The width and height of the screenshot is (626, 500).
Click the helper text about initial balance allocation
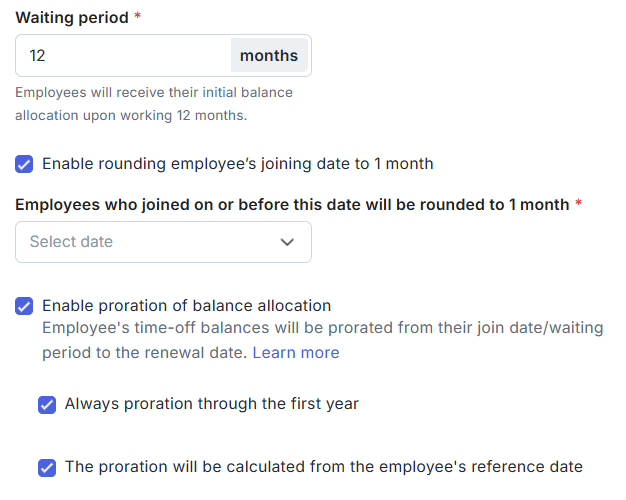(x=153, y=104)
